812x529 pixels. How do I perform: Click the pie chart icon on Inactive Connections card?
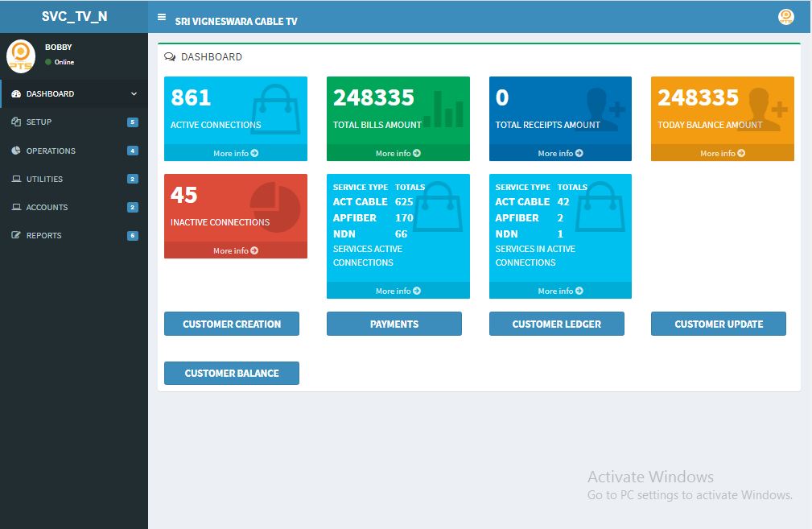point(274,208)
